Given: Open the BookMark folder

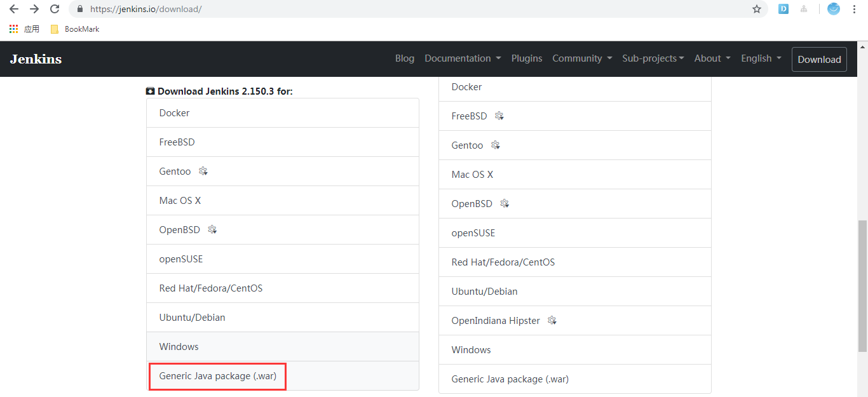Looking at the screenshot, I should (75, 29).
